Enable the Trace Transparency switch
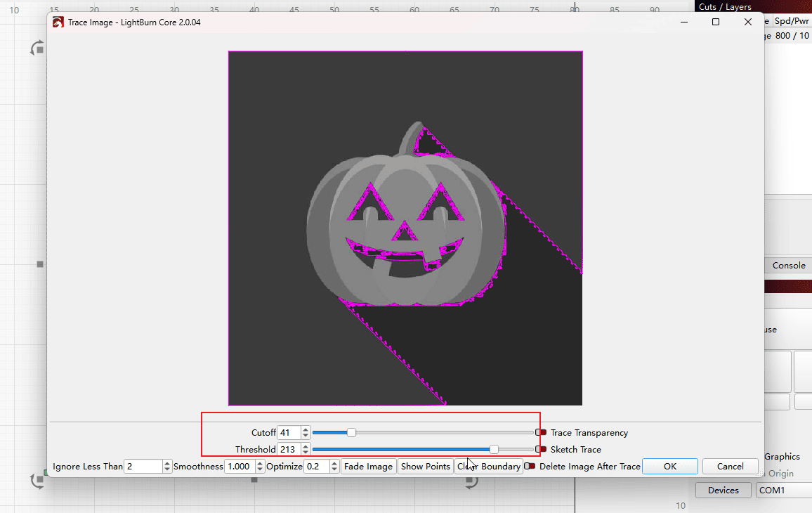 pos(541,433)
